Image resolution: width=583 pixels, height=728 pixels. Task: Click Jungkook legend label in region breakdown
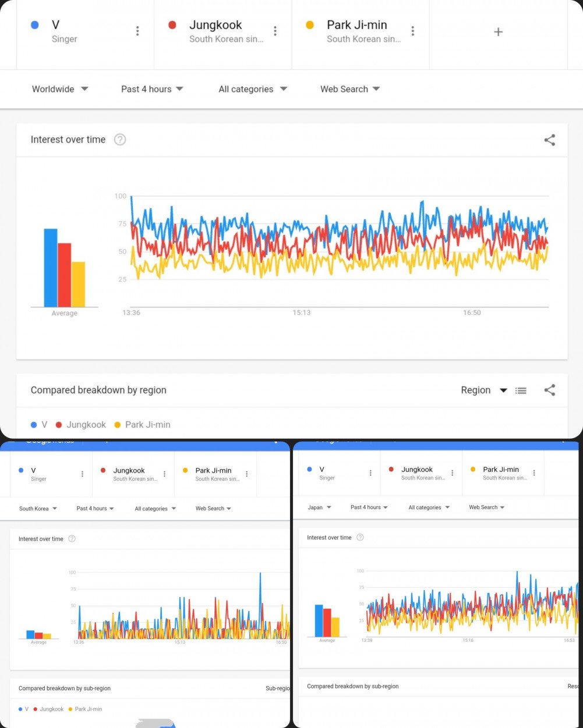click(x=86, y=425)
